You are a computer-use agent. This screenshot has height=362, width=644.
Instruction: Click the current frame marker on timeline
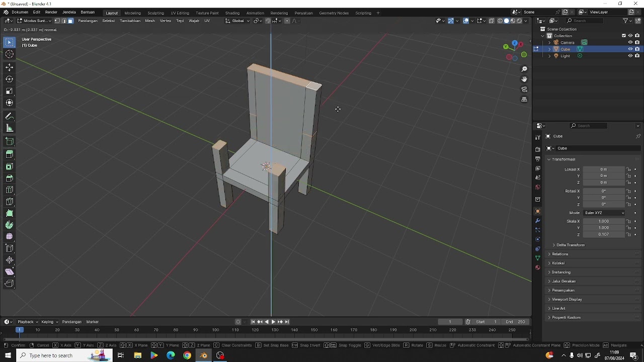20,330
